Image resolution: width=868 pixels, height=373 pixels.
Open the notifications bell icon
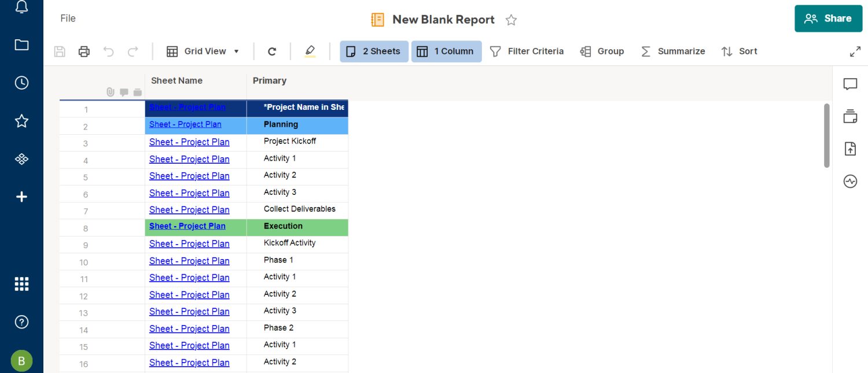click(21, 7)
